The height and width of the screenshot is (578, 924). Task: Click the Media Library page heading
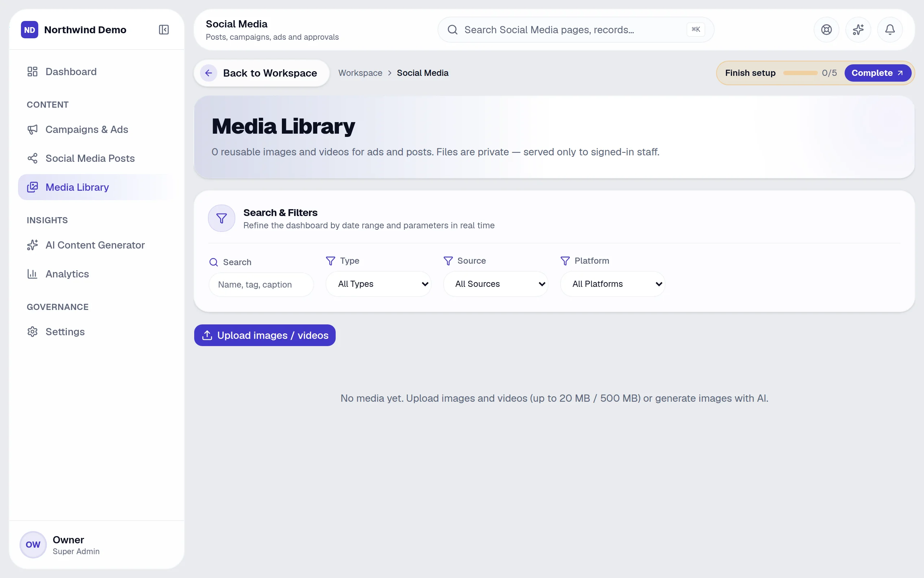click(283, 126)
